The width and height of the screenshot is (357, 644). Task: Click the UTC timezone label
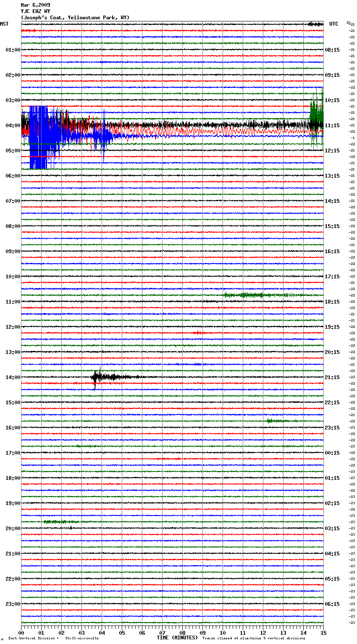coord(334,24)
